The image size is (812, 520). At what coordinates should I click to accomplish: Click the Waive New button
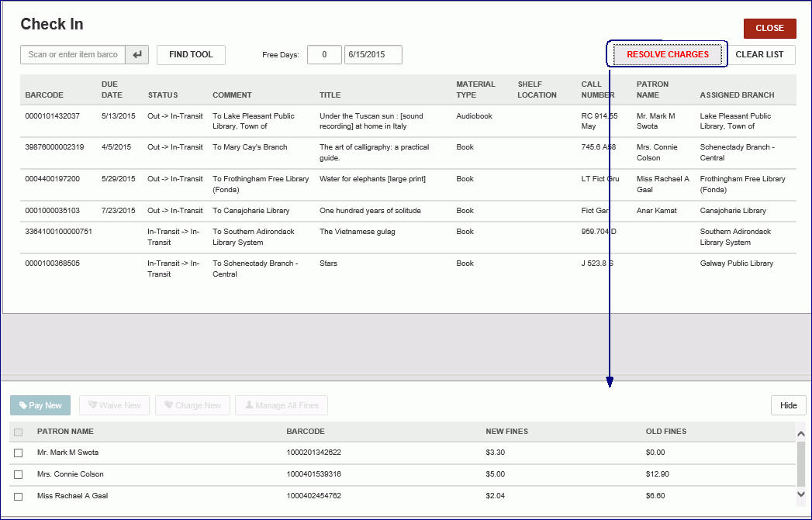coord(115,405)
